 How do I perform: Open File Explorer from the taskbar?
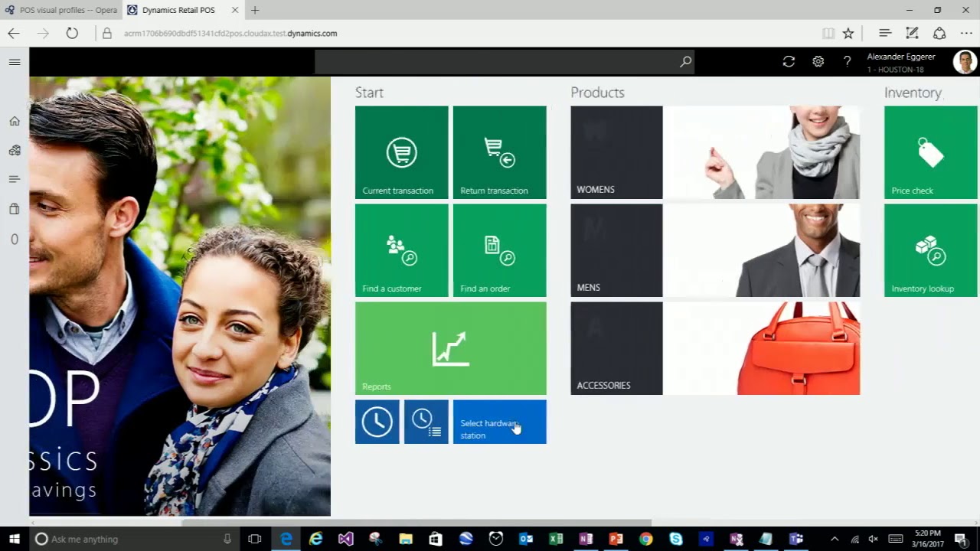click(x=406, y=539)
